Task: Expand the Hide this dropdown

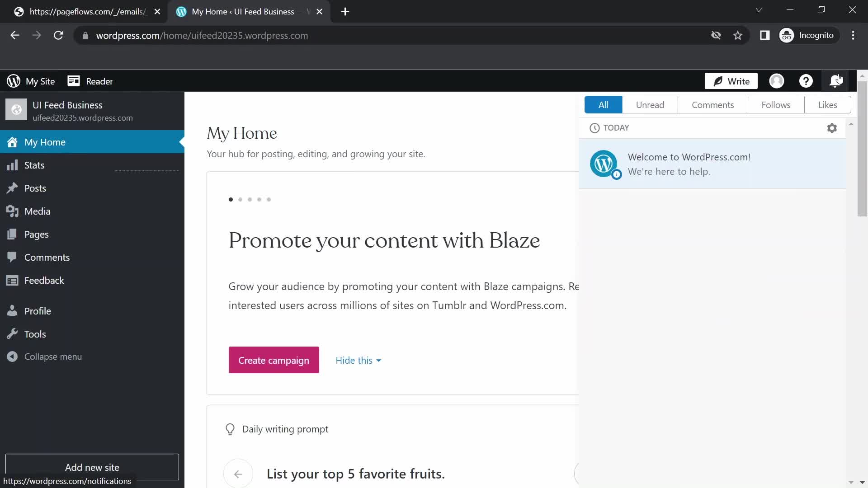Action: pos(357,360)
